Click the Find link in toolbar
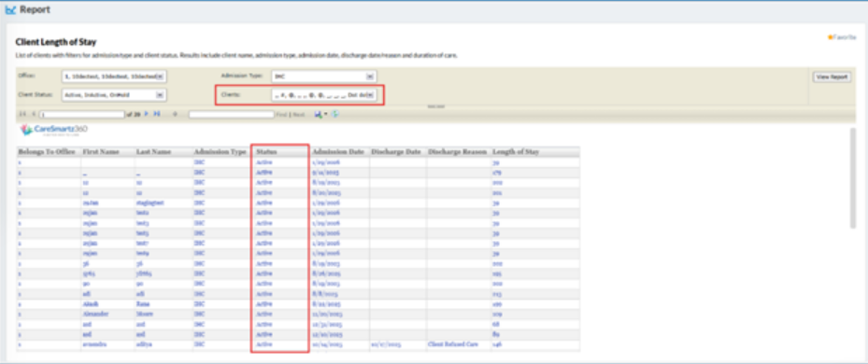The image size is (868, 364). [x=282, y=115]
